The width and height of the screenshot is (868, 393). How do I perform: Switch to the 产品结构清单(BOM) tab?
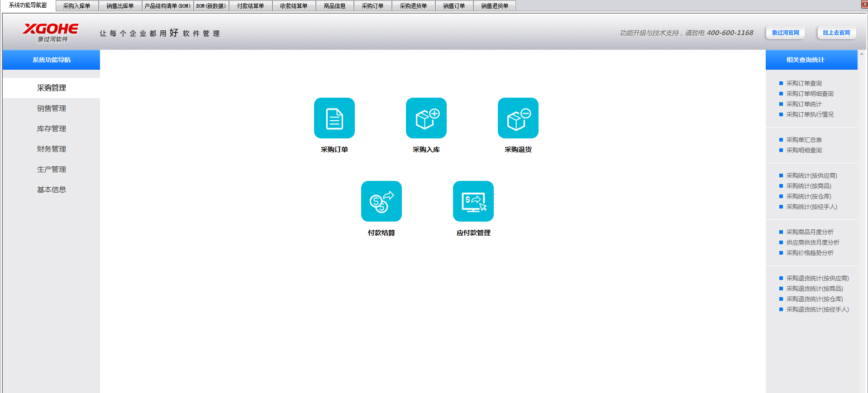click(x=167, y=6)
